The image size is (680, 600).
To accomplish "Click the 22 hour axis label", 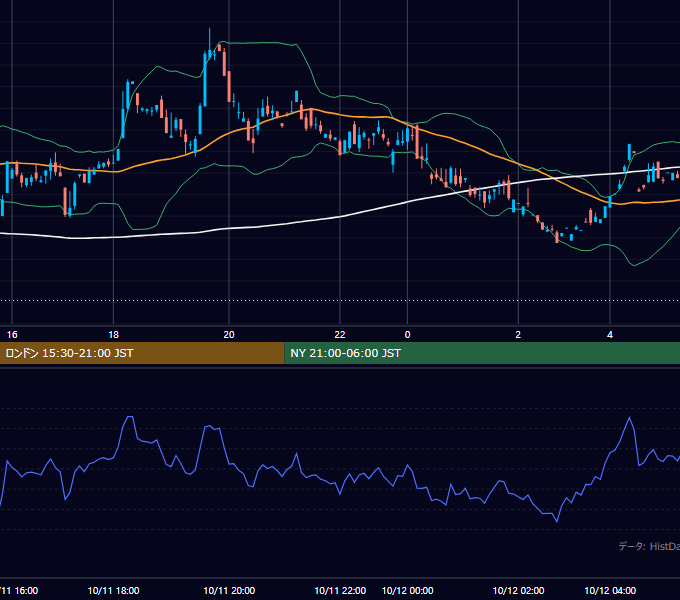I will point(340,335).
